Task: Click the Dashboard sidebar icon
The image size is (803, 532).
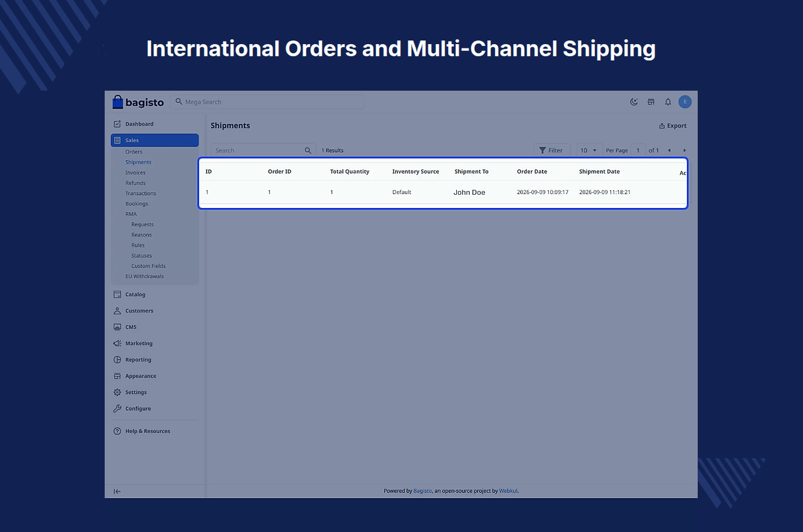Action: pyautogui.click(x=117, y=124)
